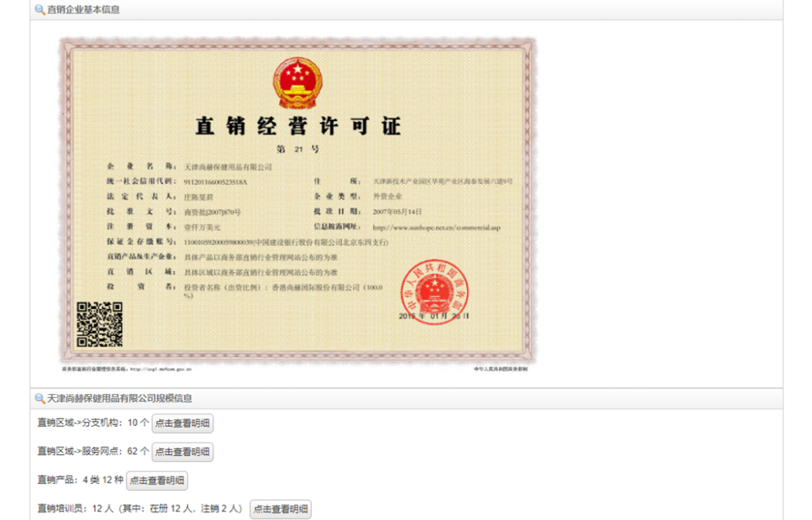Select the 直销企业基本信息 section header text

pyautogui.click(x=83, y=9)
